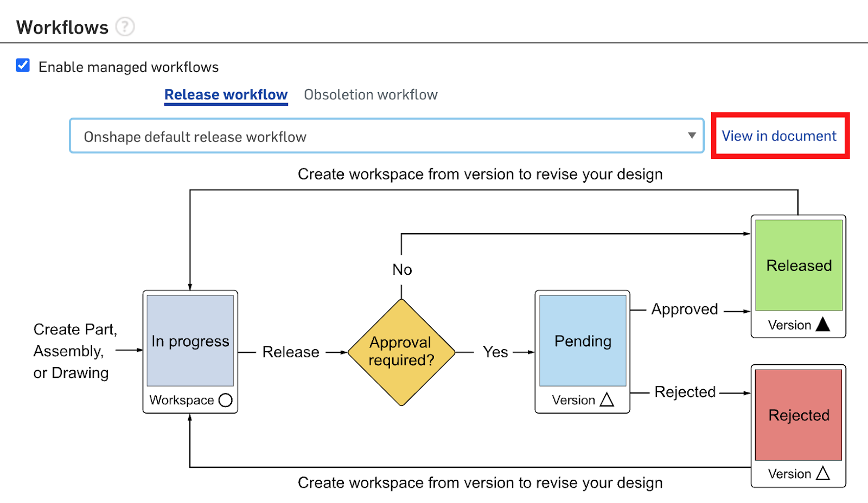
Task: Select the In progress state box
Action: click(190, 341)
